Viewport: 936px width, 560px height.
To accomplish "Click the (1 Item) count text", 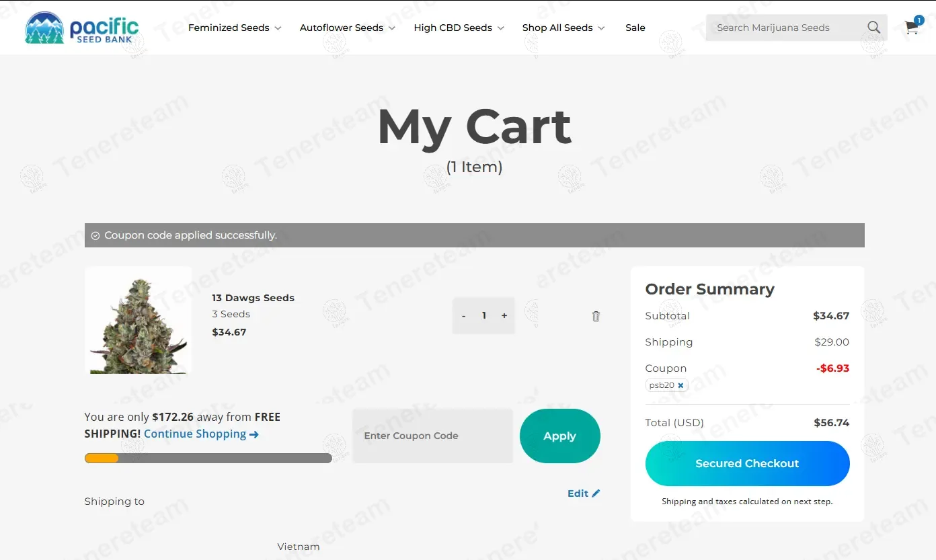I will click(474, 167).
